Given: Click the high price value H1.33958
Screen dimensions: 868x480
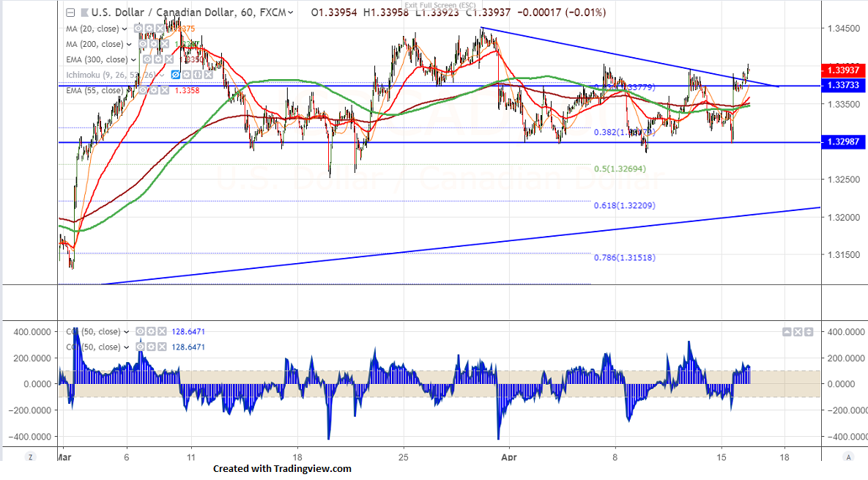Looking at the screenshot, I should pyautogui.click(x=386, y=12).
